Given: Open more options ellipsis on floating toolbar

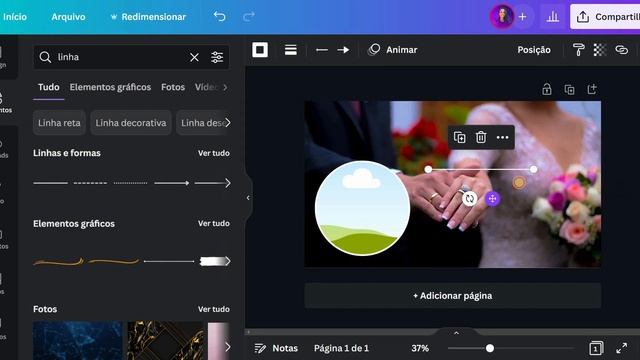Looking at the screenshot, I should (502, 137).
